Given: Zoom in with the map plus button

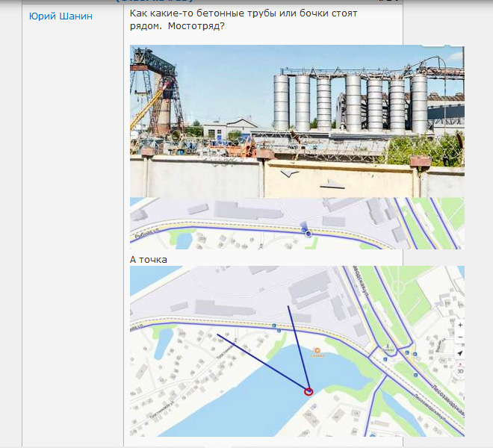Looking at the screenshot, I should click(x=459, y=326).
